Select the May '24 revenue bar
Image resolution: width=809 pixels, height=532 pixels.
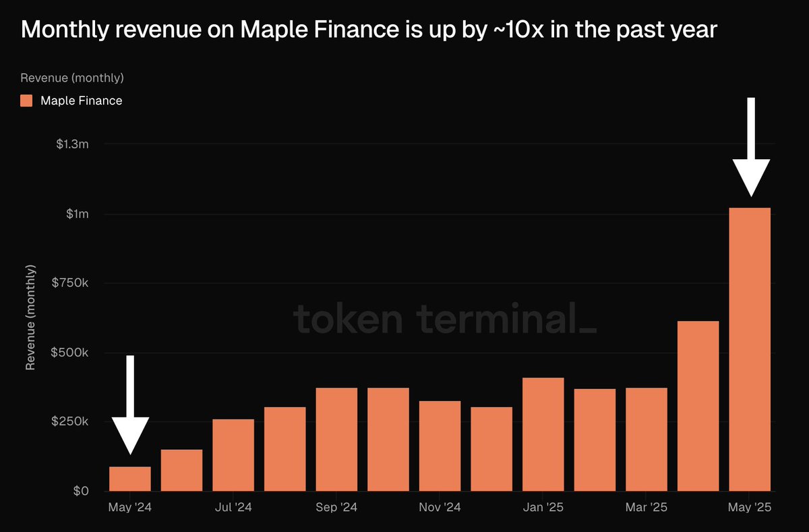[x=130, y=479]
